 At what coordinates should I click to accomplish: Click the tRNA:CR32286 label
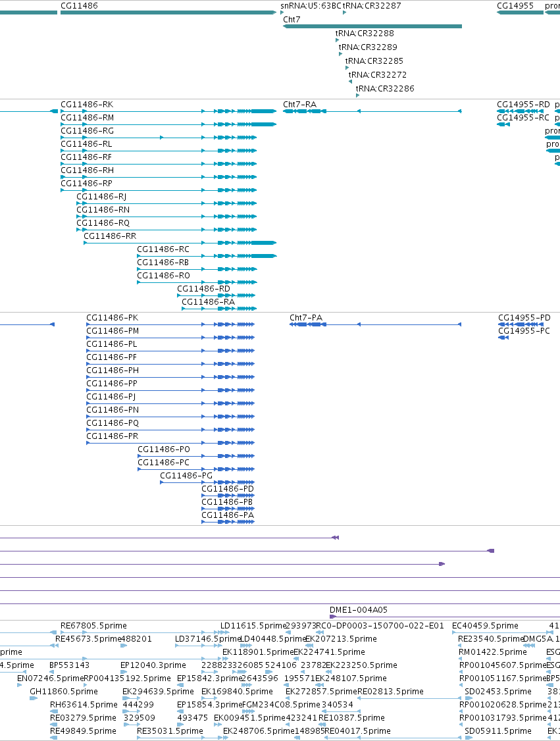coord(385,88)
